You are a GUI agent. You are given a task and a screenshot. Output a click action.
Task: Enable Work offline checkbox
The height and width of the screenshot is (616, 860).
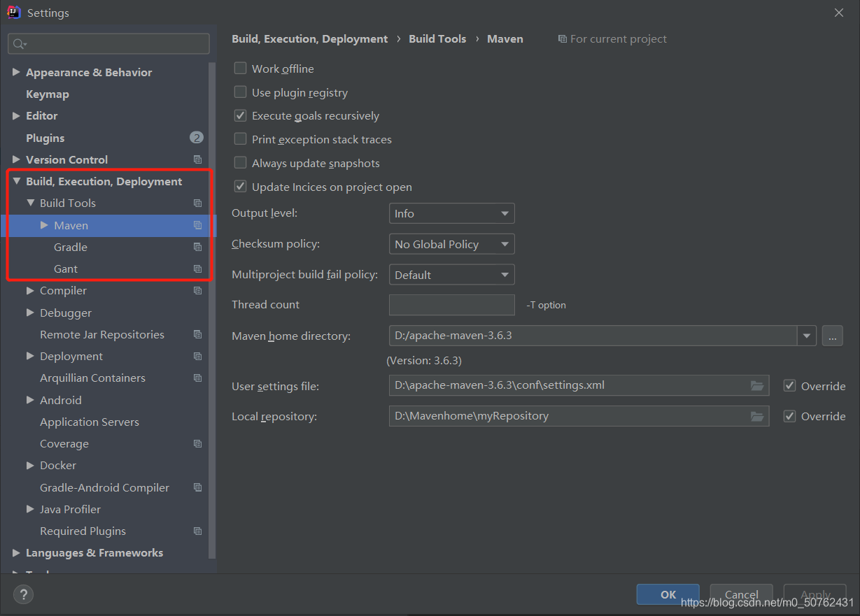[240, 69]
